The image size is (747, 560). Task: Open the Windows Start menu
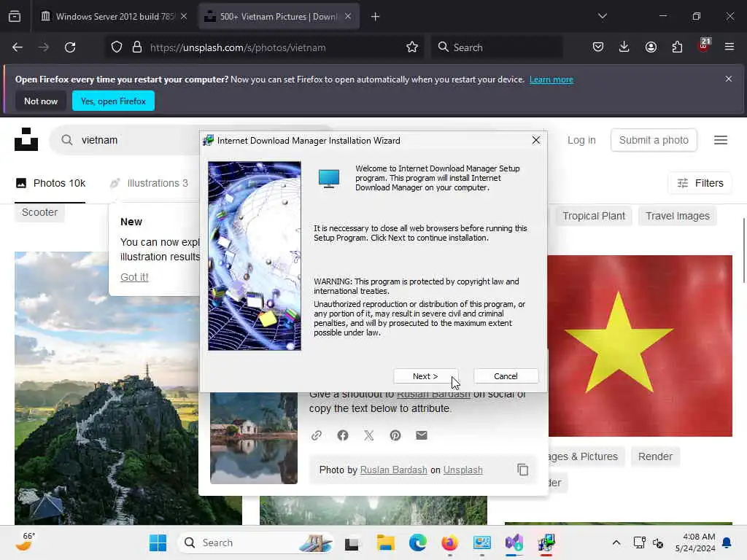pos(158,542)
